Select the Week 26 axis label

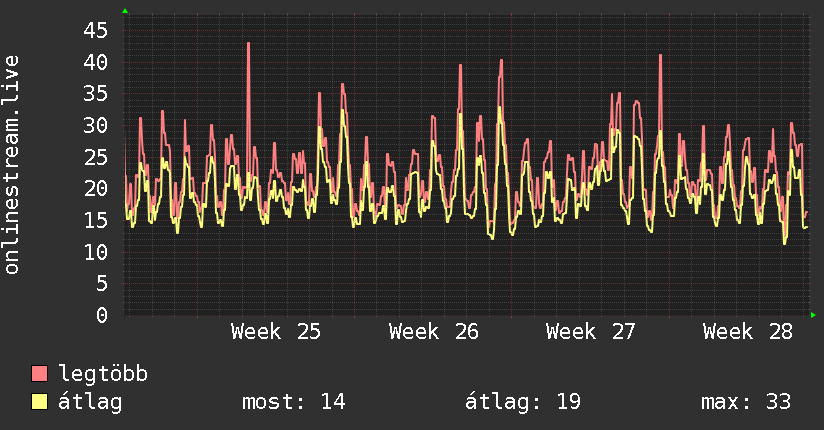tap(434, 332)
